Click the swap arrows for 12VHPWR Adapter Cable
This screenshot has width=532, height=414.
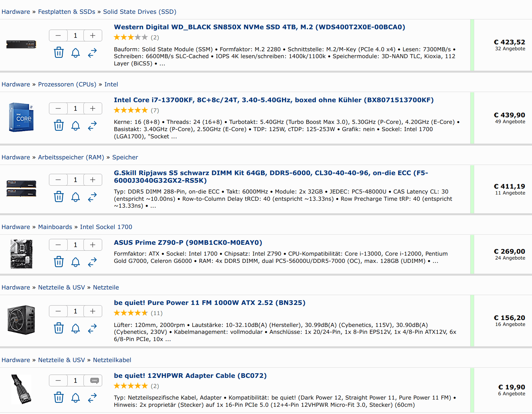click(x=92, y=398)
